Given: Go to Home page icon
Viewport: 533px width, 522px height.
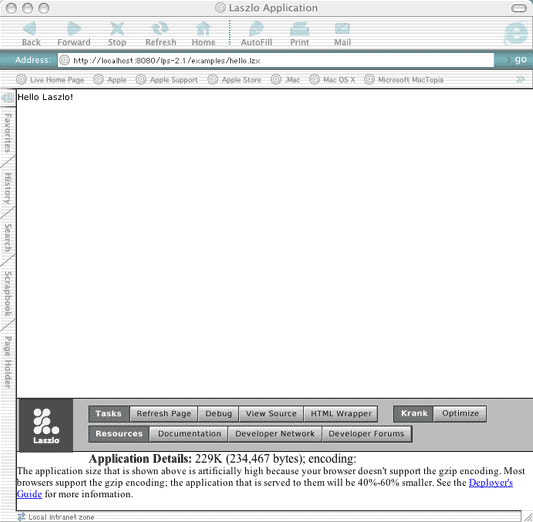Looking at the screenshot, I should (203, 29).
